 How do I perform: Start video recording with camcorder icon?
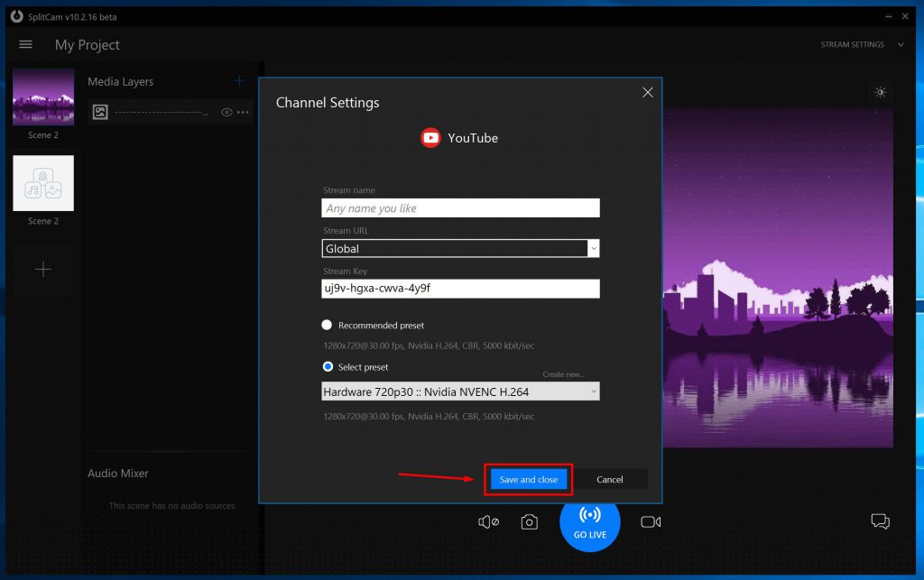651,522
